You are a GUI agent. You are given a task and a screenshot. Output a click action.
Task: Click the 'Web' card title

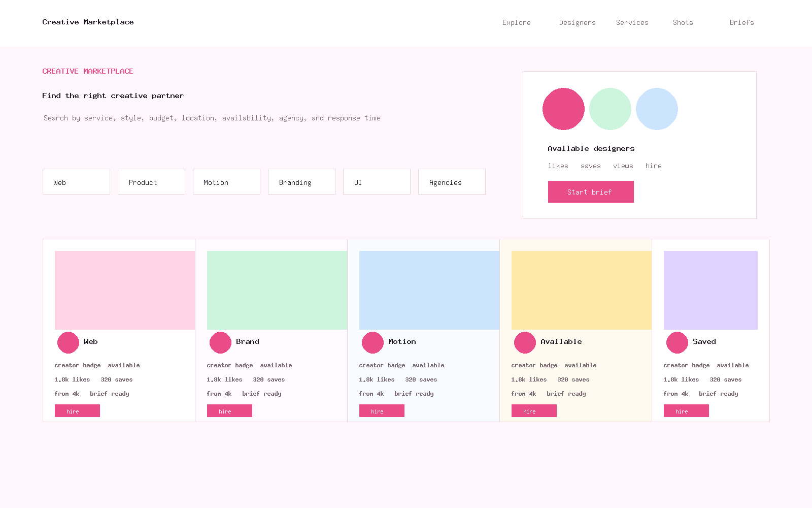[x=90, y=341]
